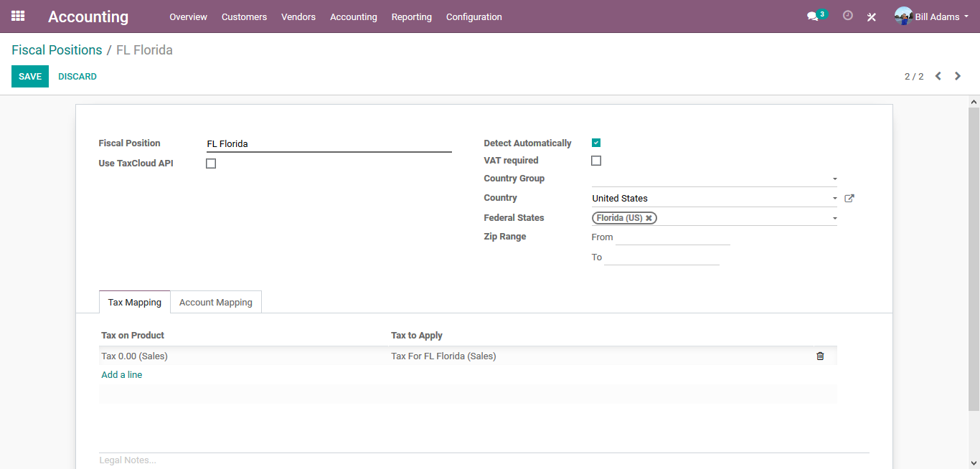Enable the Use TaxCloud API checkbox
980x469 pixels.
[211, 164]
